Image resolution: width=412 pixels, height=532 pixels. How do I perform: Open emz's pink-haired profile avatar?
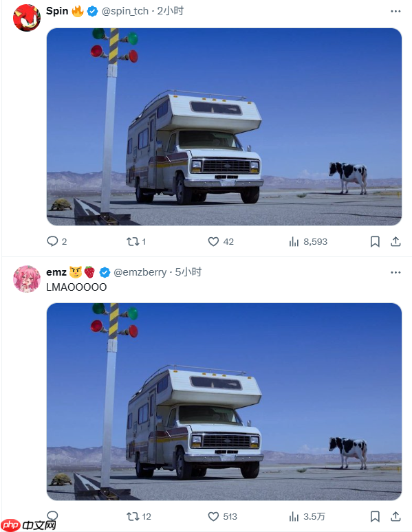(27, 279)
